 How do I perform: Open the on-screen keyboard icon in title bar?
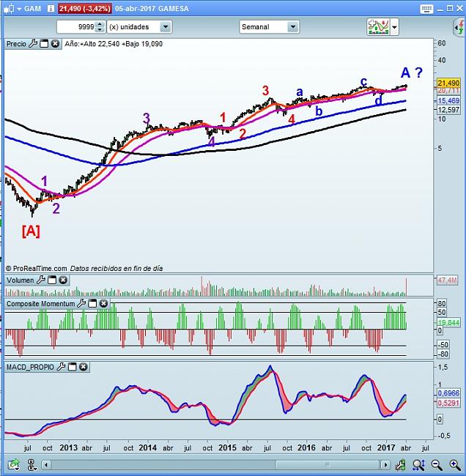pyautogui.click(x=426, y=9)
